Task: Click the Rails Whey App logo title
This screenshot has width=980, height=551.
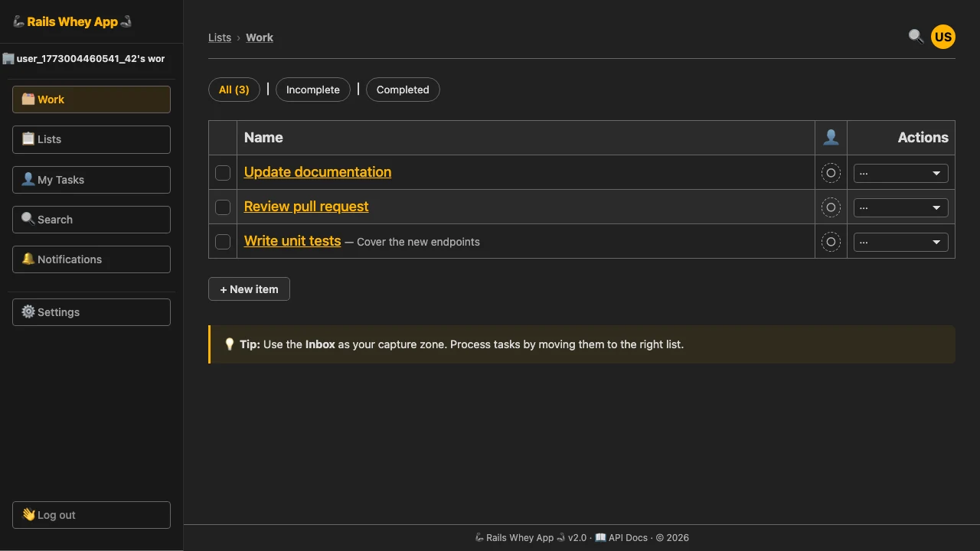Action: click(x=73, y=21)
